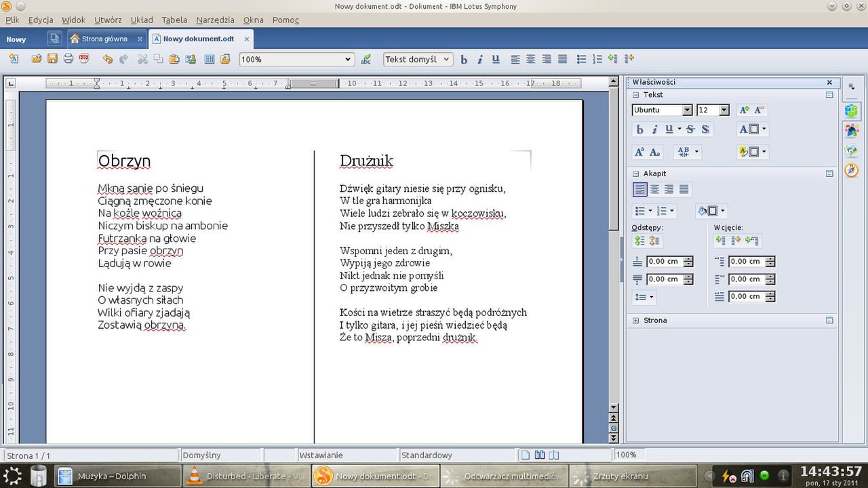Paste from clipboard using the toolbar icon
This screenshot has height=488, width=868.
(174, 59)
